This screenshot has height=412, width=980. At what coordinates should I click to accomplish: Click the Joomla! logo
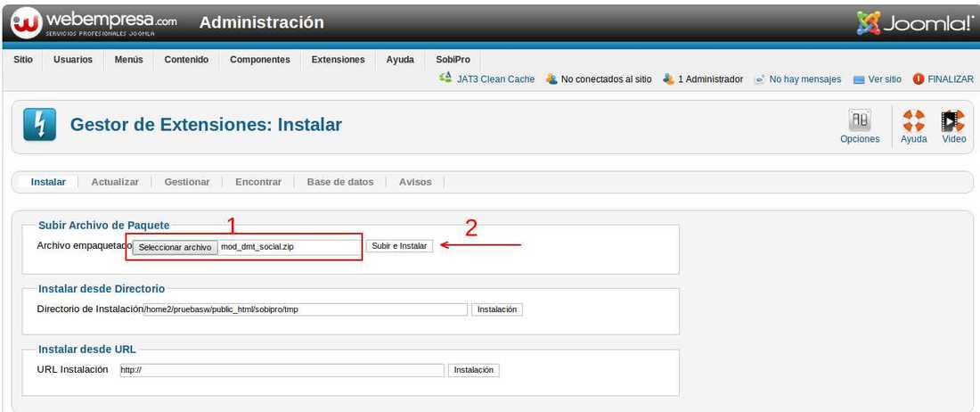914,23
